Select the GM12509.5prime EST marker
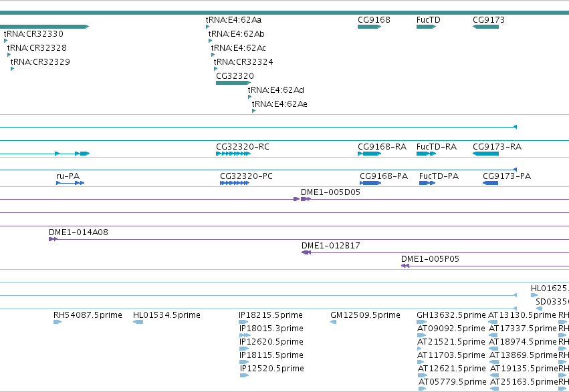The height and width of the screenshot is (392, 569). (333, 322)
